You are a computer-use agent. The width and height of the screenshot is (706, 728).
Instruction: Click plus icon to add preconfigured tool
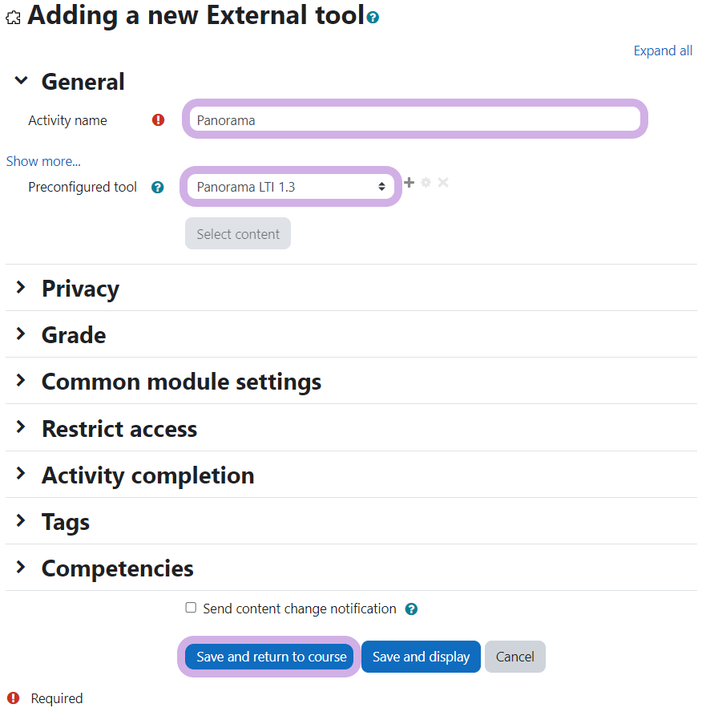click(409, 183)
